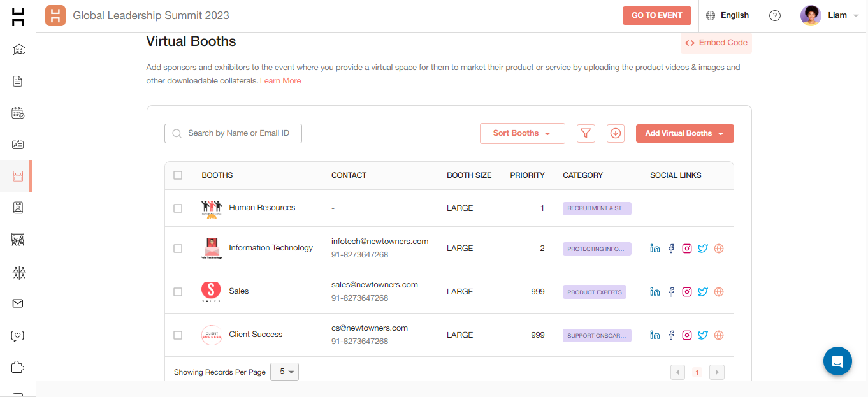Open Liam's user profile menu
The height and width of the screenshot is (397, 868).
pyautogui.click(x=830, y=16)
